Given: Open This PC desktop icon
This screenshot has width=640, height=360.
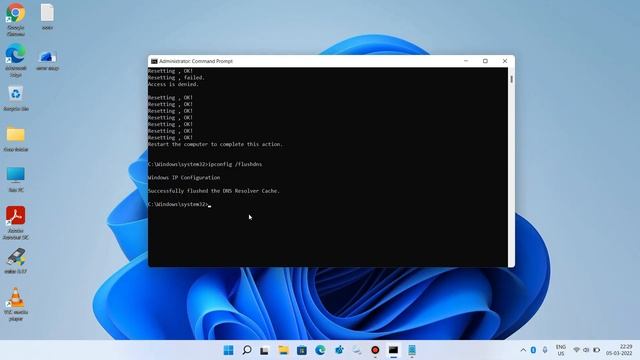Looking at the screenshot, I should coord(16,180).
